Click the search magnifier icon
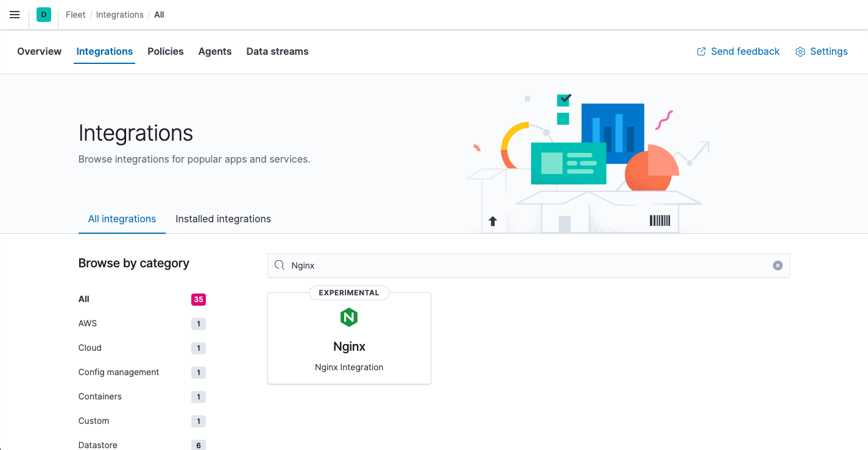The width and height of the screenshot is (868, 450). coord(280,265)
